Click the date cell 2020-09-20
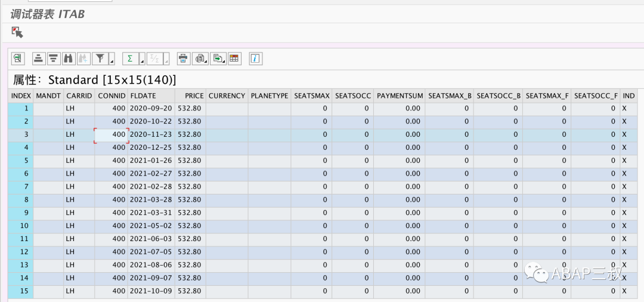This screenshot has width=644, height=302. (x=151, y=109)
